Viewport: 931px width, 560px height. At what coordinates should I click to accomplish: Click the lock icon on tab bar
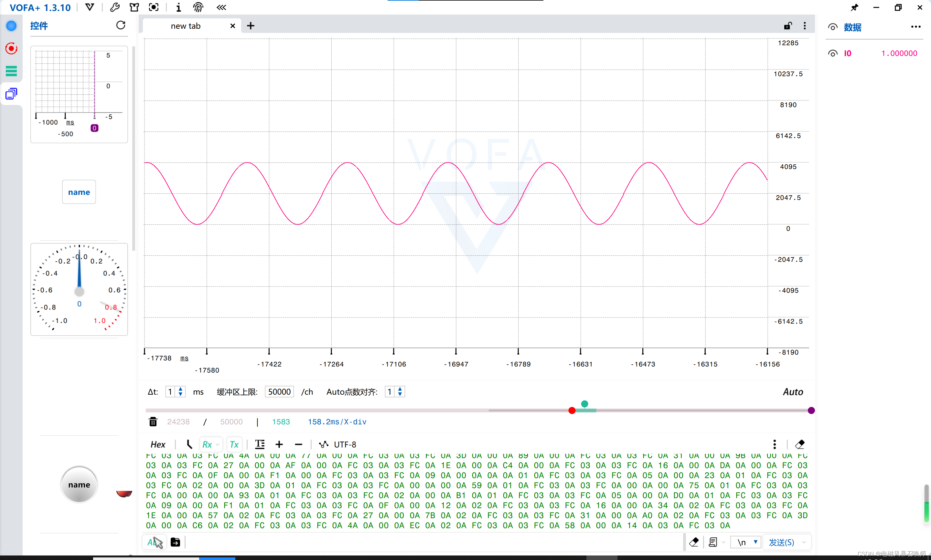click(x=787, y=26)
